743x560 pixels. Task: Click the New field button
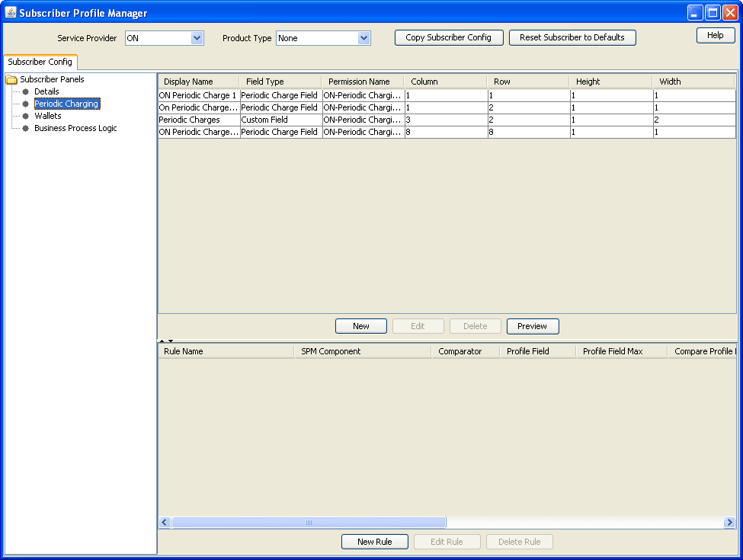[361, 326]
